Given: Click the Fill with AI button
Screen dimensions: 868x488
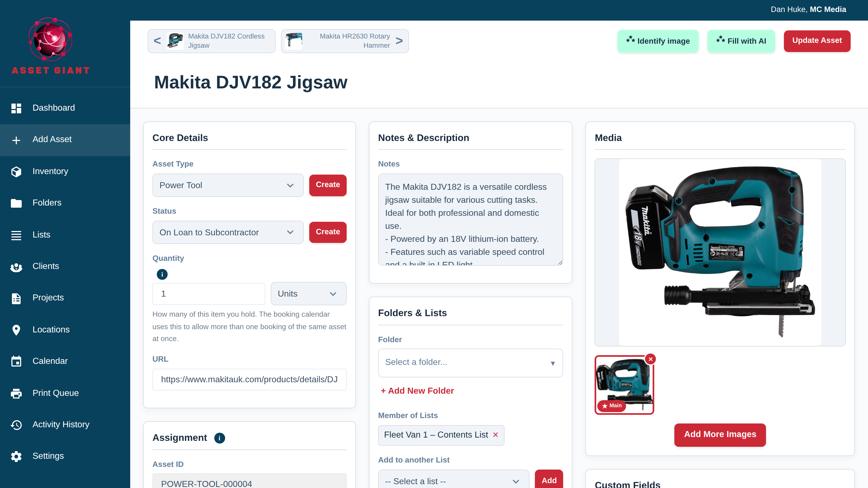Looking at the screenshot, I should click(x=741, y=41).
